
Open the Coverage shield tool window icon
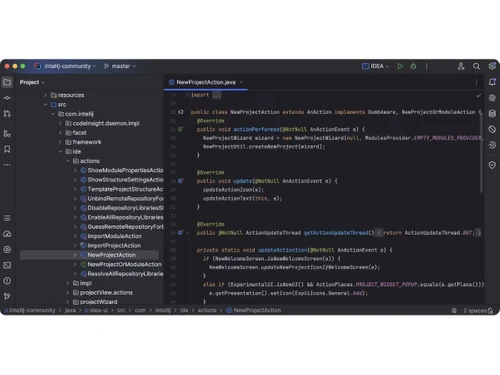[492, 165]
